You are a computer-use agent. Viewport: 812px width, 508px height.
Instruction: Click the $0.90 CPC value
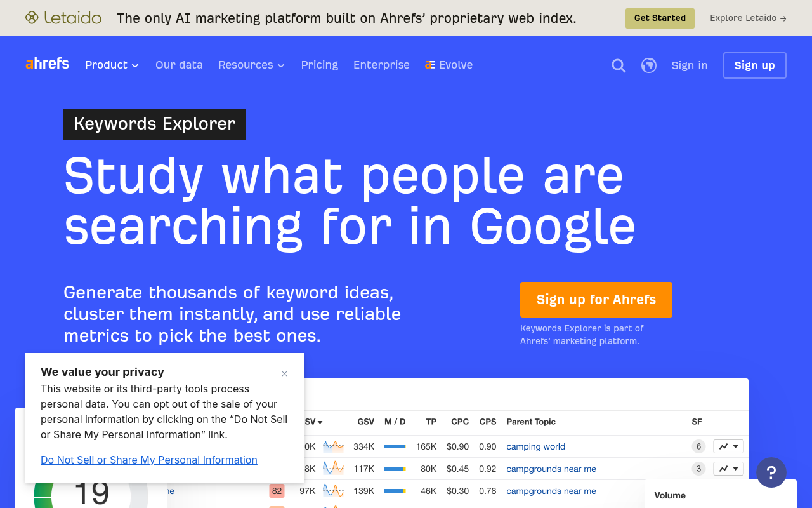pyautogui.click(x=458, y=446)
